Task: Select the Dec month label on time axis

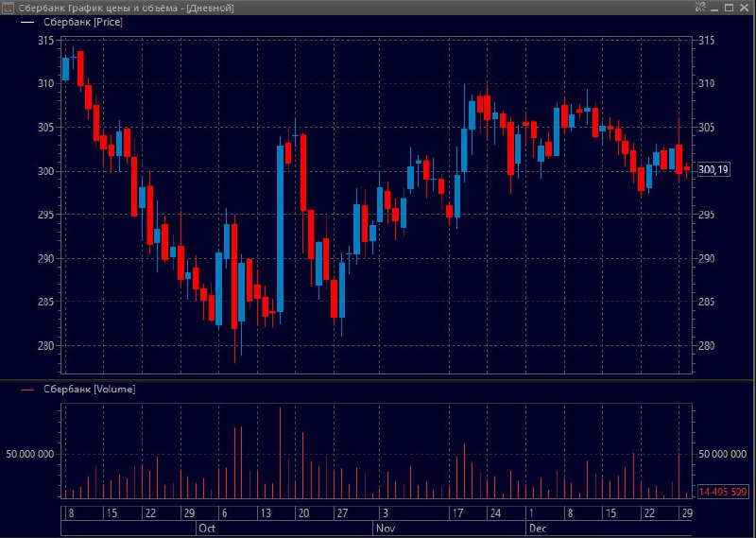Action: 537,529
